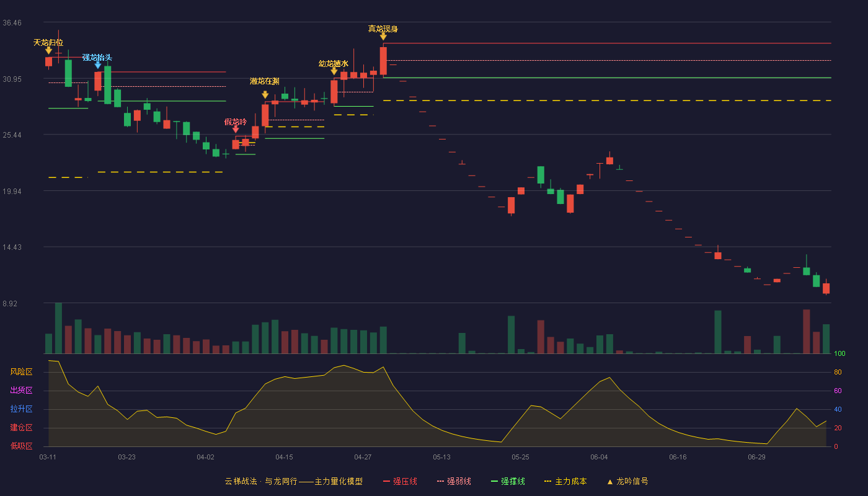The image size is (868, 496).
Task: Toggle the 主力成本 legend series
Action: [565, 481]
